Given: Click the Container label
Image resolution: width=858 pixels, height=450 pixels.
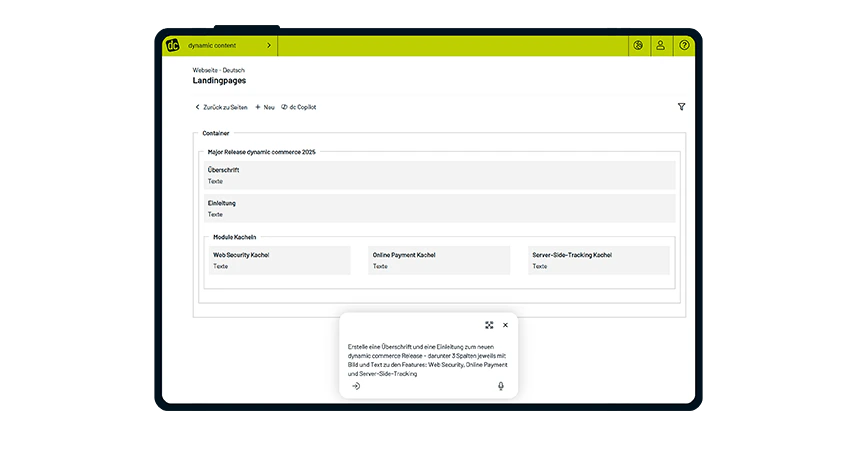Looking at the screenshot, I should (x=216, y=133).
